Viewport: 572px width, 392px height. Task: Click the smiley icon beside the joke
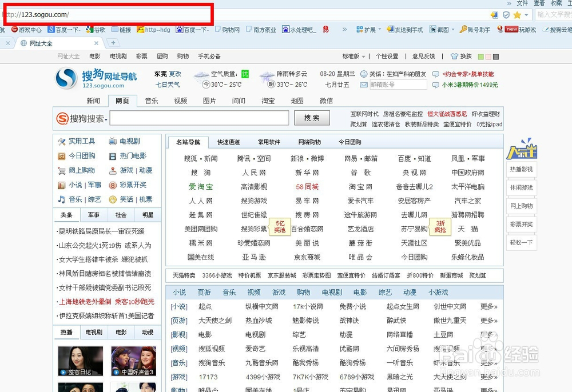pyautogui.click(x=364, y=74)
